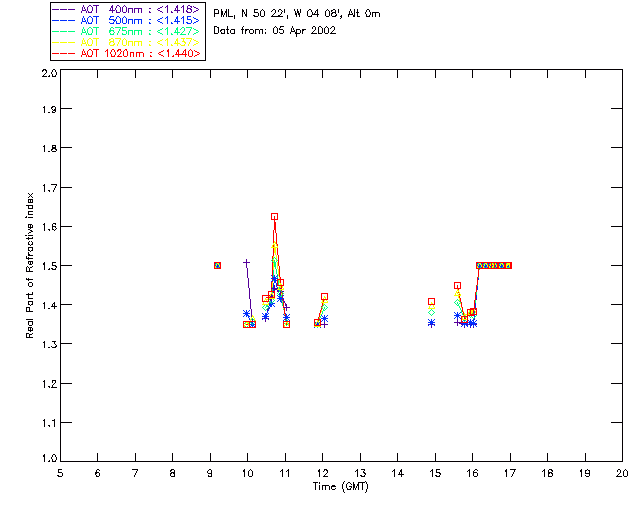Click the green diamond marker near time 15
Screen dimensions: 640x512
[431, 312]
